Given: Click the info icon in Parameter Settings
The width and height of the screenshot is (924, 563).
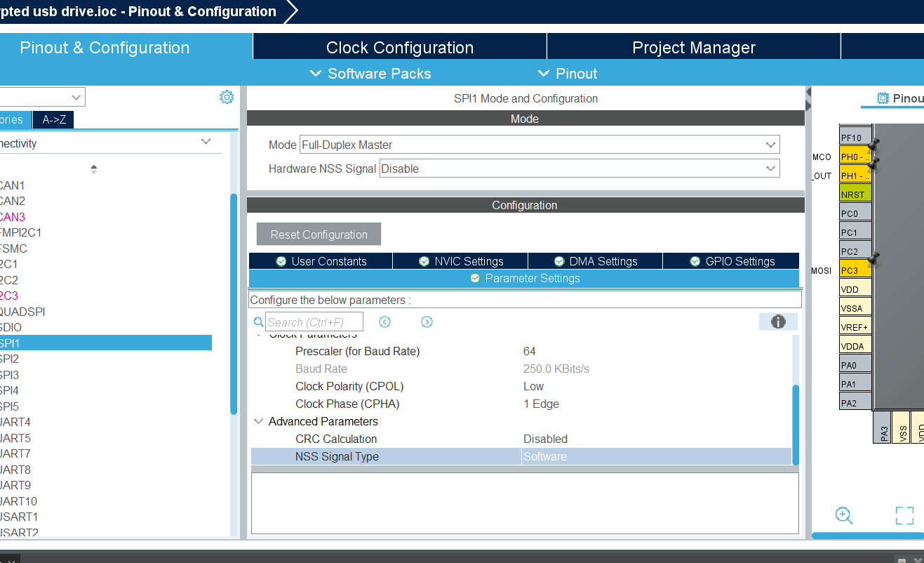Looking at the screenshot, I should pos(778,322).
